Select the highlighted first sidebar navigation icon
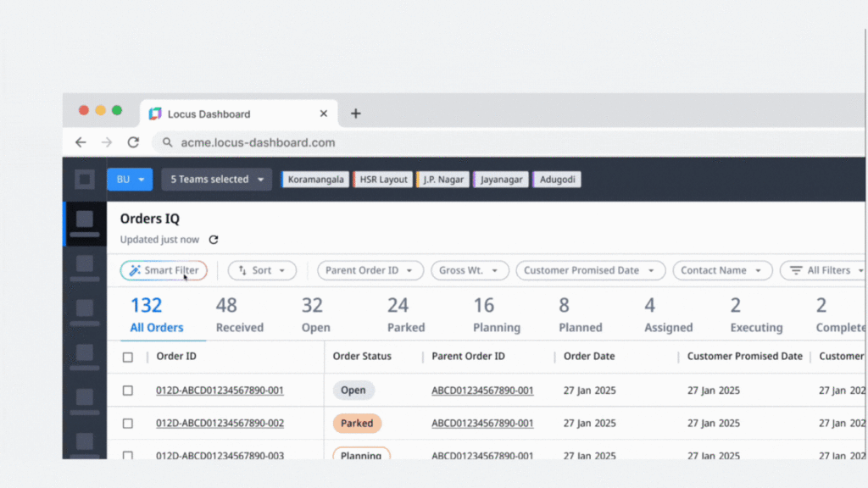This screenshot has width=868, height=488. [85, 223]
